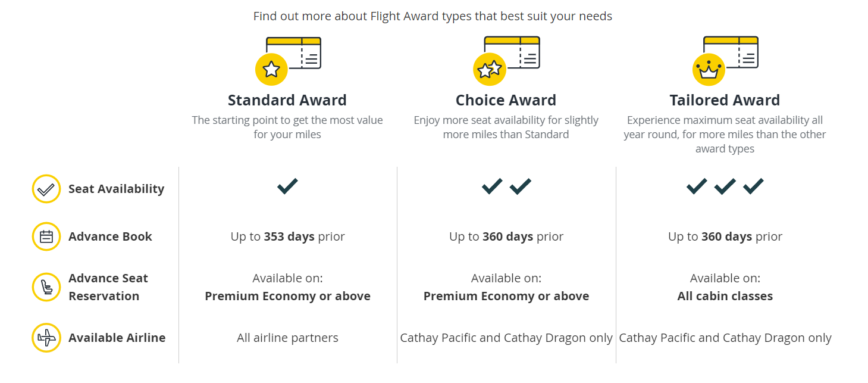868x383 pixels.
Task: Click the Seat Availability checkmark circle icon
Action: pyautogui.click(x=46, y=189)
